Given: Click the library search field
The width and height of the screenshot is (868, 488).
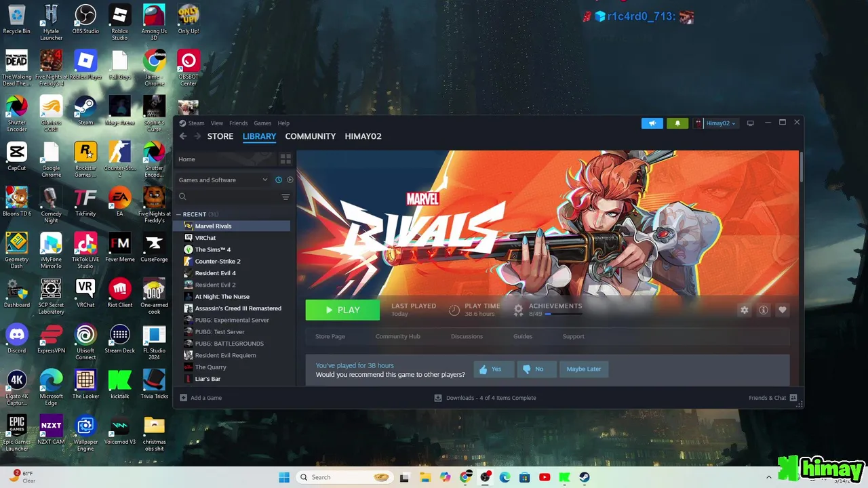Looking at the screenshot, I should point(227,197).
